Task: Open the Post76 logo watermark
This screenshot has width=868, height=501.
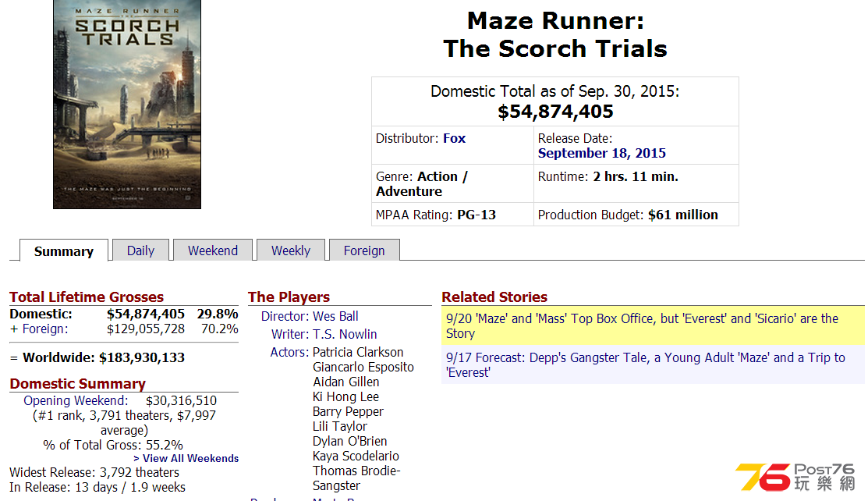Action: (795, 477)
